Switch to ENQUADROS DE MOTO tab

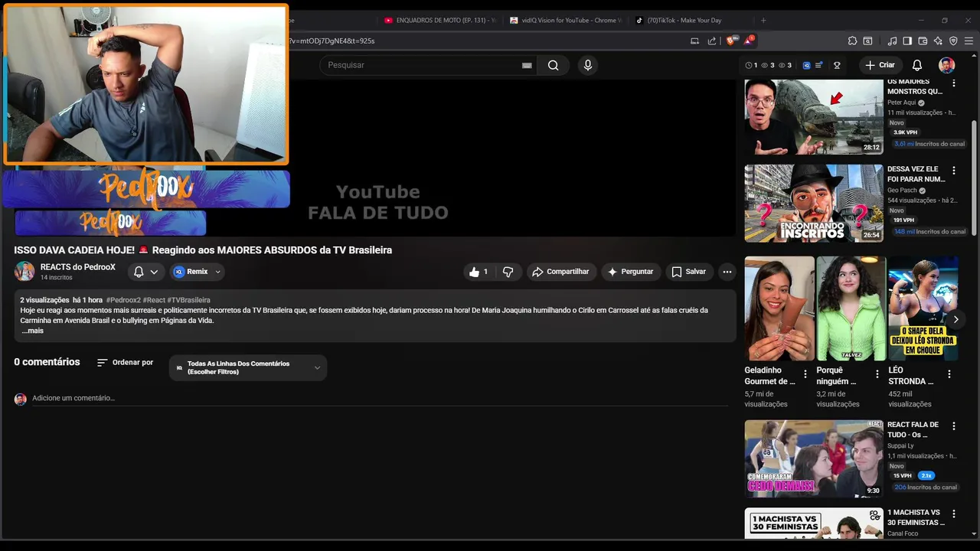tap(439, 20)
